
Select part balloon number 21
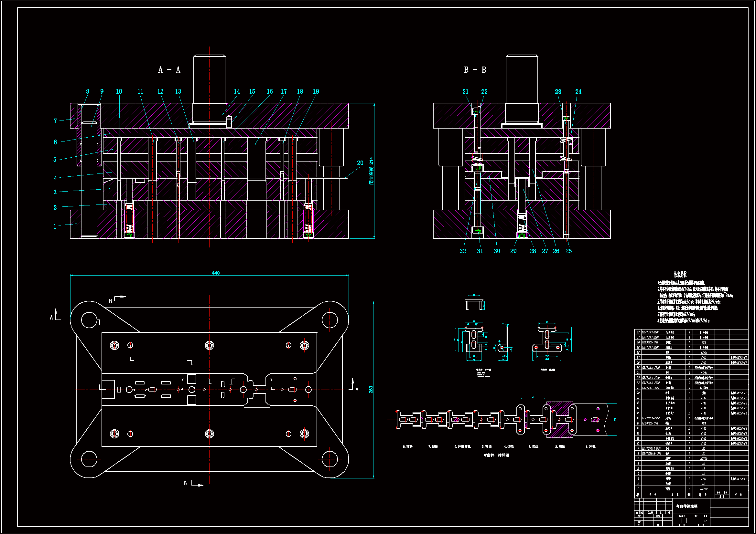(x=465, y=91)
